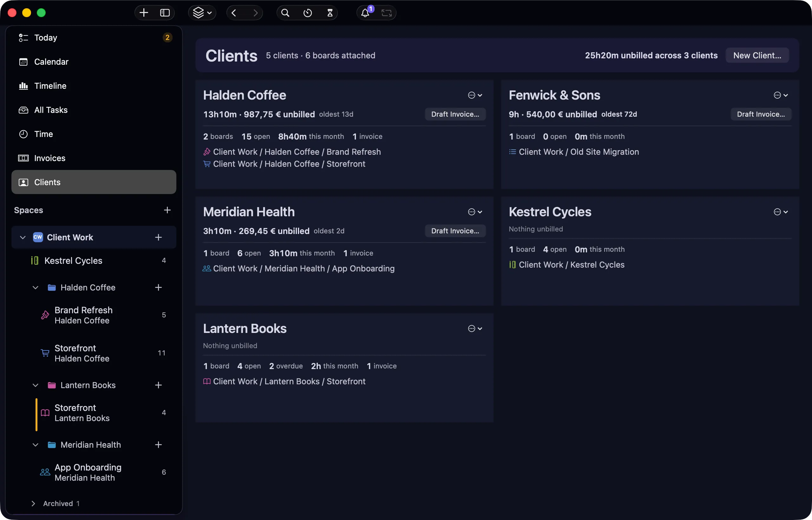The width and height of the screenshot is (812, 520).
Task: Draft invoice for Fenwick & Sons
Action: (x=761, y=114)
